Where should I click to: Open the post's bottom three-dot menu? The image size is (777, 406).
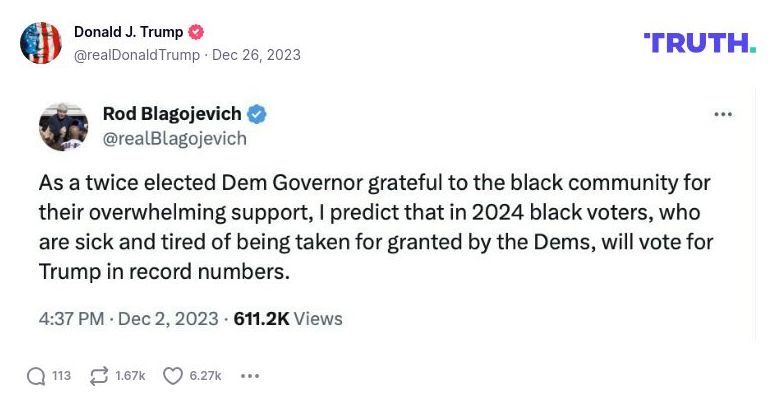tap(250, 376)
